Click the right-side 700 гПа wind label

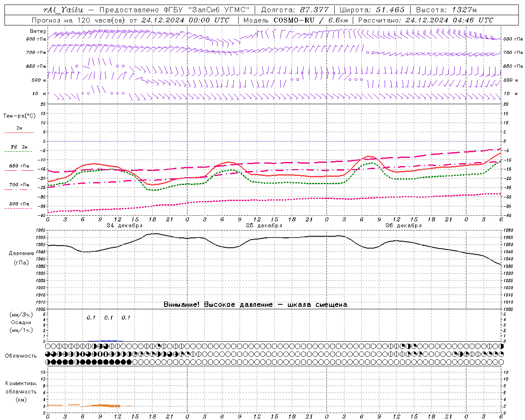tap(513, 52)
